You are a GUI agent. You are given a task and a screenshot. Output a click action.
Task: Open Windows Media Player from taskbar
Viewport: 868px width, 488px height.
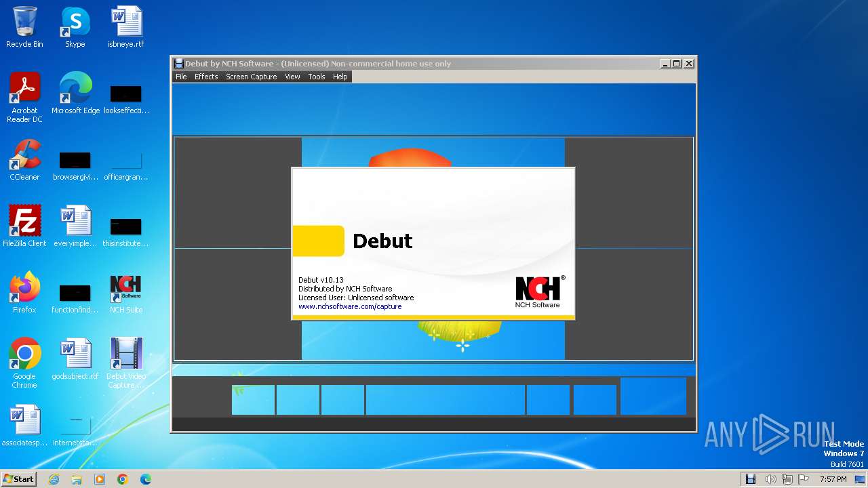[x=100, y=479]
